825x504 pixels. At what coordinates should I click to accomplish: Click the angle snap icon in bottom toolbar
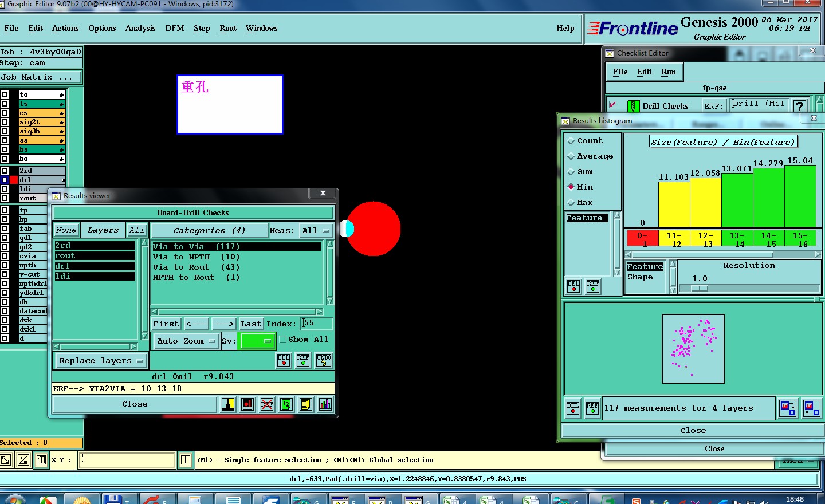click(x=23, y=459)
